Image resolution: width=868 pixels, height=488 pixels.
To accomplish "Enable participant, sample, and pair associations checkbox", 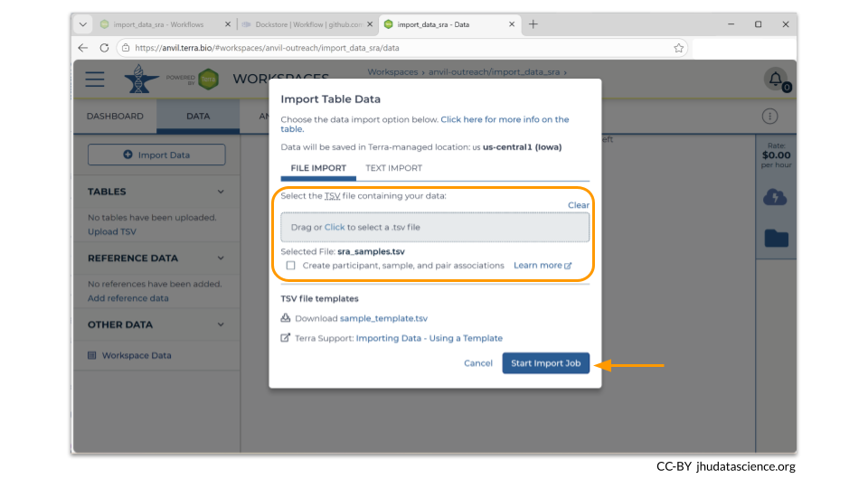I will pos(290,266).
